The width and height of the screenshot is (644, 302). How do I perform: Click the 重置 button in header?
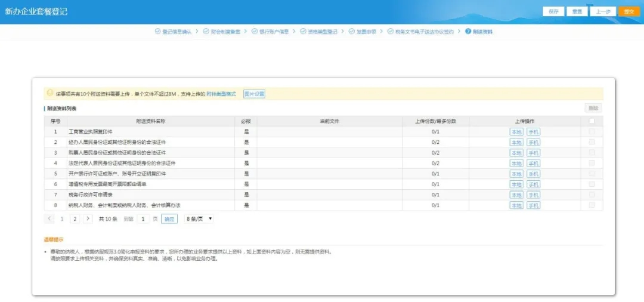click(x=577, y=11)
